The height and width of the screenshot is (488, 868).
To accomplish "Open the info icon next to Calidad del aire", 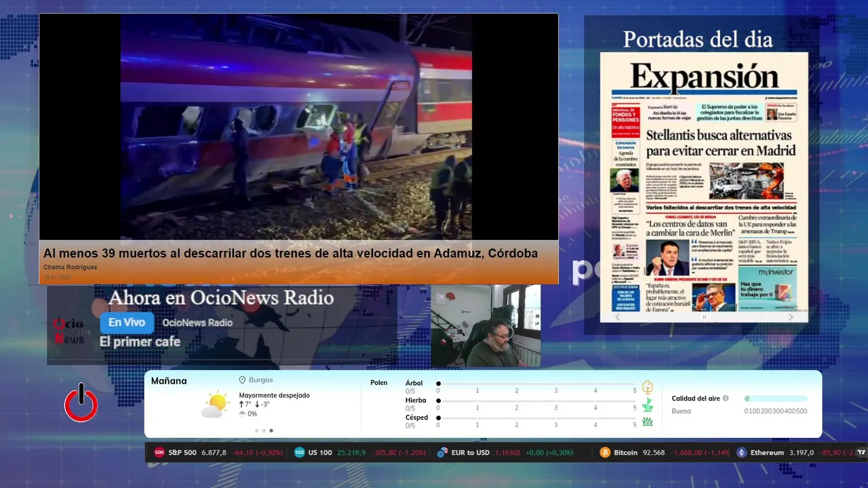I will [726, 399].
